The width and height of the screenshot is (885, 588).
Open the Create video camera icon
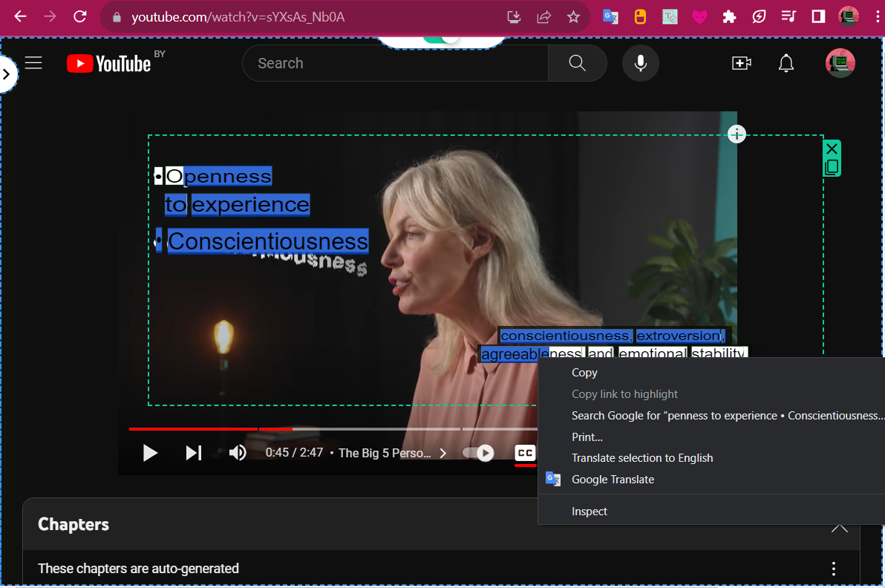742,63
